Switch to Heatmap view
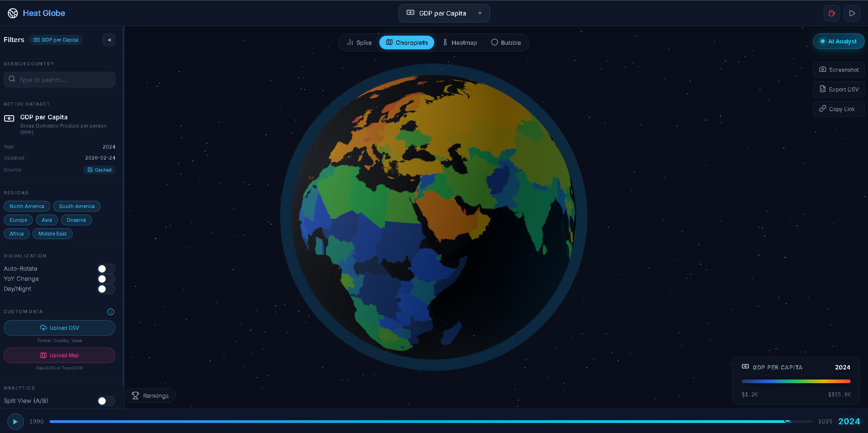Image resolution: width=868 pixels, height=433 pixels. coord(460,42)
